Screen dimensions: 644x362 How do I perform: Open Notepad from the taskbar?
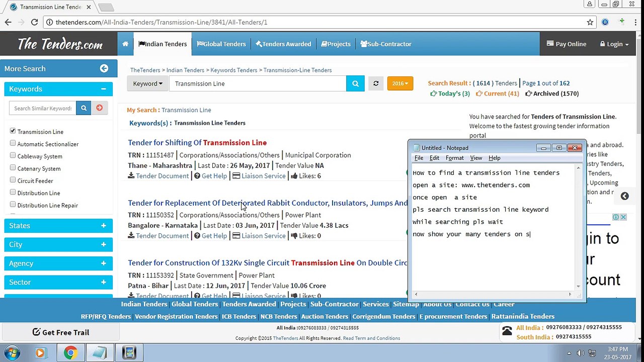pos(100,353)
